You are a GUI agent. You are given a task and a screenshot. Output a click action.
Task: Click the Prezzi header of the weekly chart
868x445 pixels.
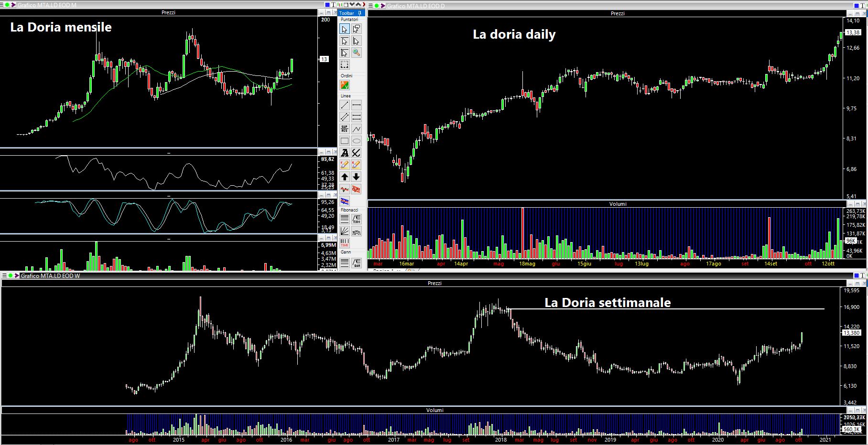[434, 283]
